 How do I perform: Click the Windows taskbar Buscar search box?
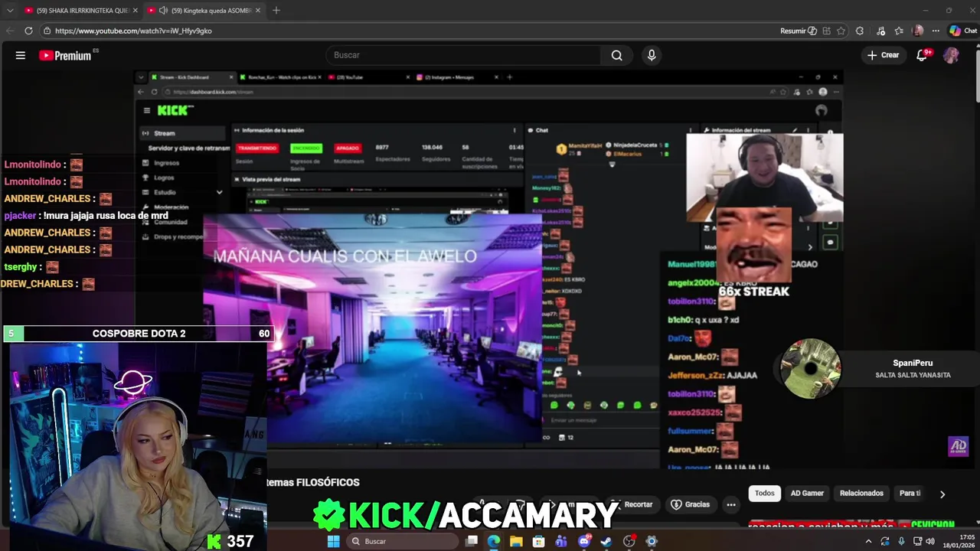403,541
